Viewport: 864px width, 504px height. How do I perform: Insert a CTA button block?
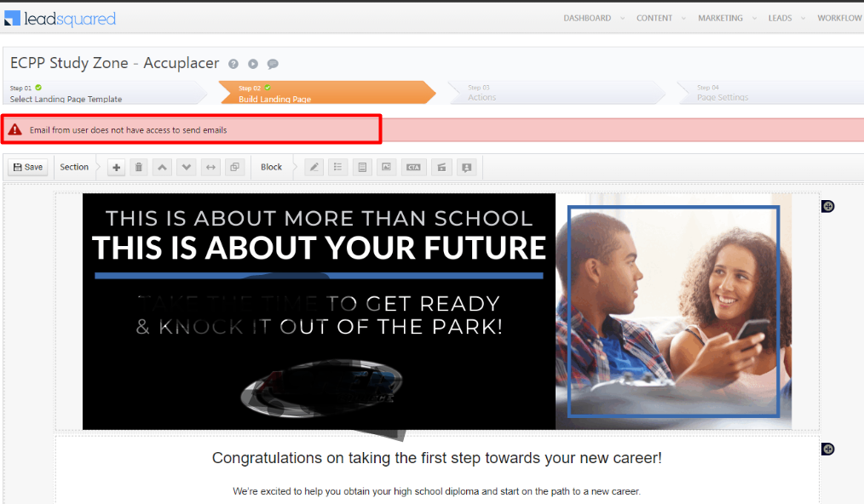click(414, 168)
